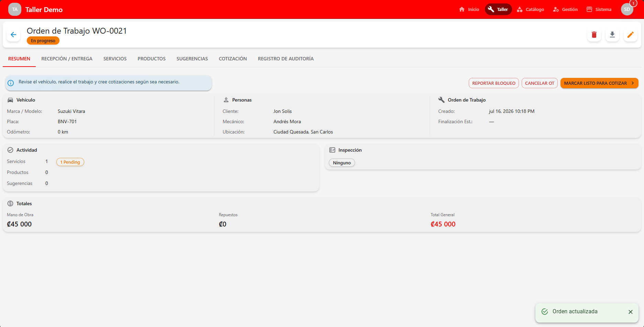Click the checklist icon beside Inspección
Image resolution: width=644 pixels, height=327 pixels.
coord(332,150)
